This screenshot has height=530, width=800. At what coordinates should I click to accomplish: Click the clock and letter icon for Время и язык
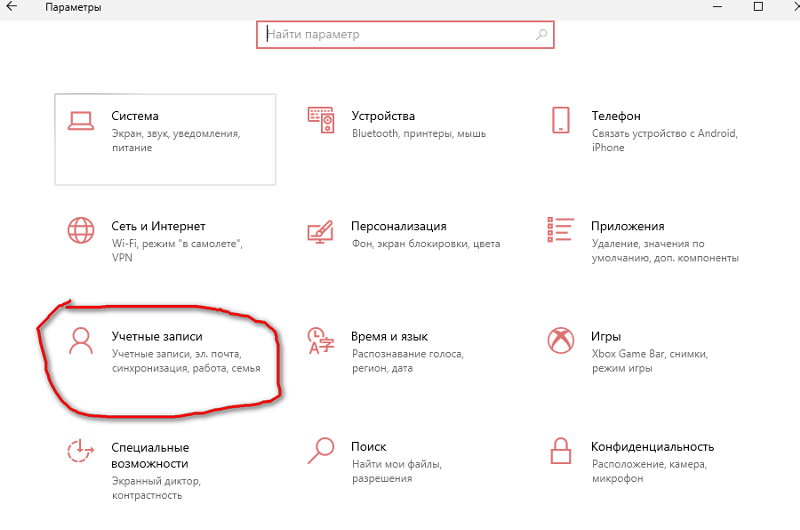[x=320, y=341]
